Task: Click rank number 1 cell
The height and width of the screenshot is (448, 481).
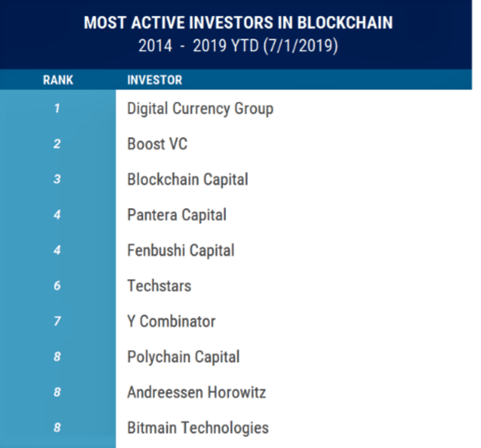Action: click(x=57, y=108)
